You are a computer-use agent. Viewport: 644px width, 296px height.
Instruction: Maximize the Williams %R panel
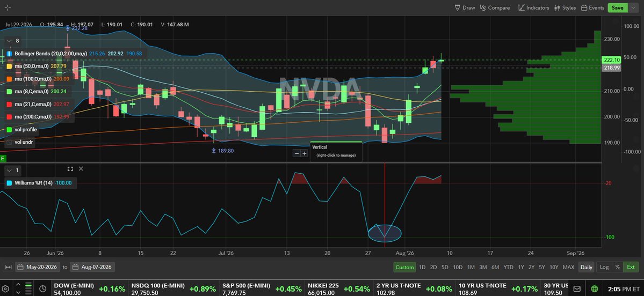[70, 169]
